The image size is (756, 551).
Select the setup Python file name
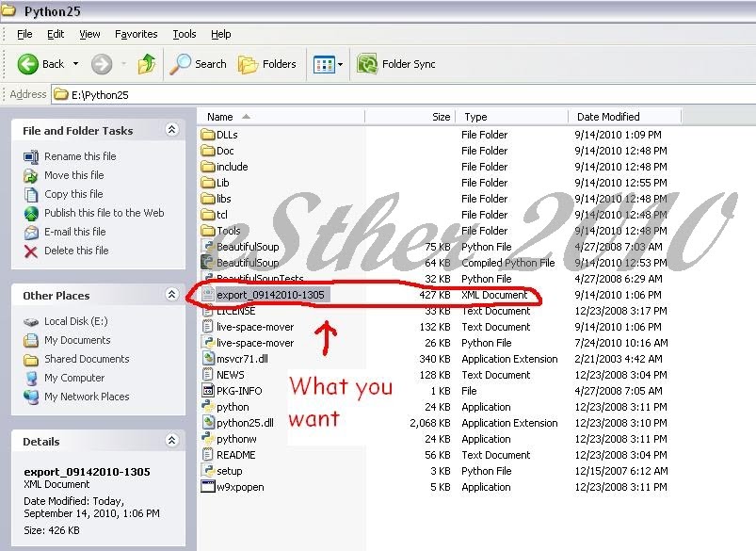click(230, 471)
